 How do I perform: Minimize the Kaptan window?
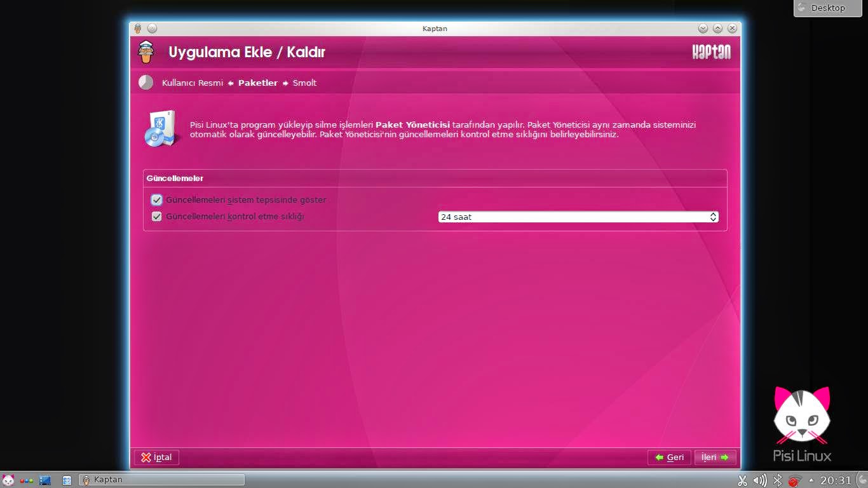[703, 29]
